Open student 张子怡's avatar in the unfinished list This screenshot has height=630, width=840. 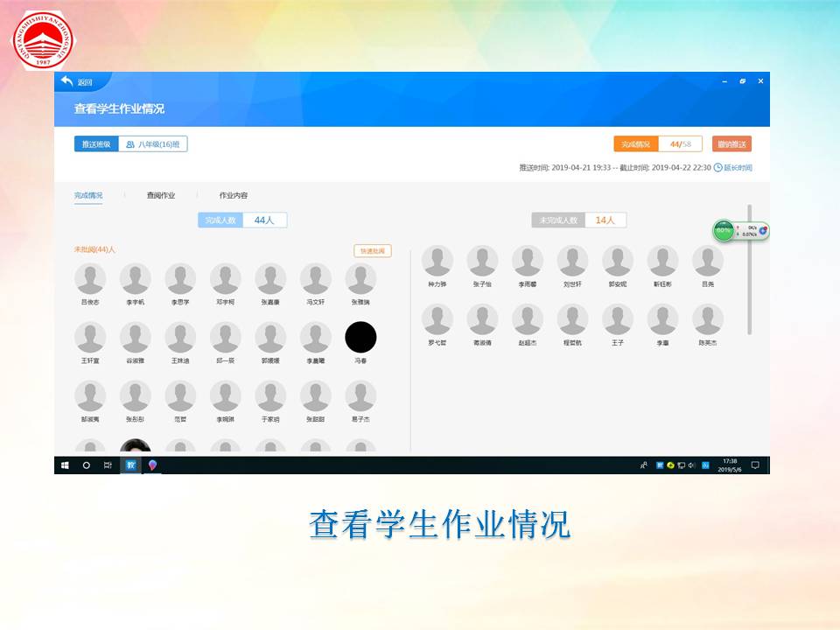(482, 261)
